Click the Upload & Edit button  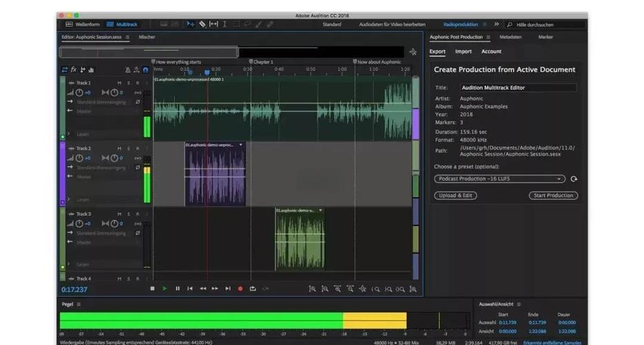pyautogui.click(x=456, y=195)
